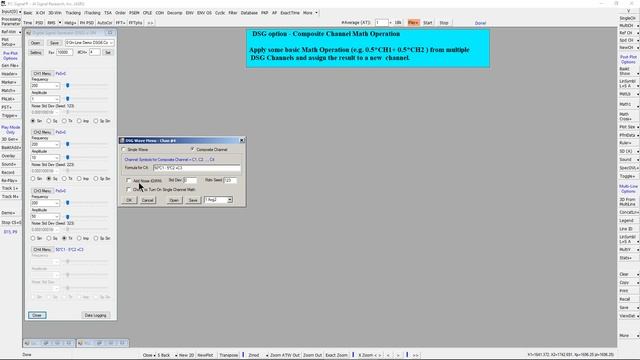Click Legend in right sidebar

[627, 220]
